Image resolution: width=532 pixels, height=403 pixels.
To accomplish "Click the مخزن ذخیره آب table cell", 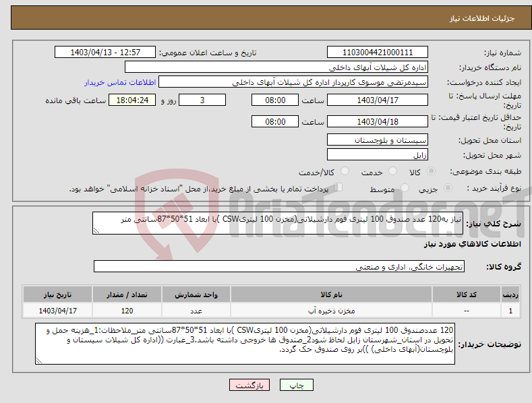I will [x=331, y=311].
